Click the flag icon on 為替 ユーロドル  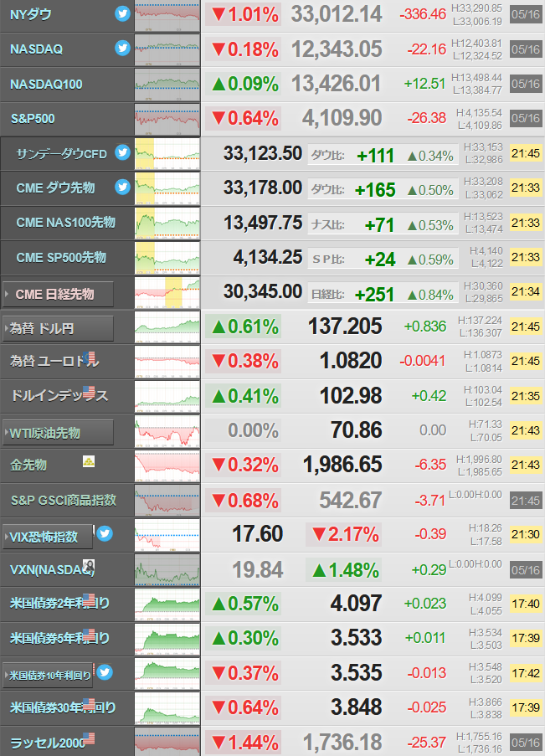coord(89,357)
